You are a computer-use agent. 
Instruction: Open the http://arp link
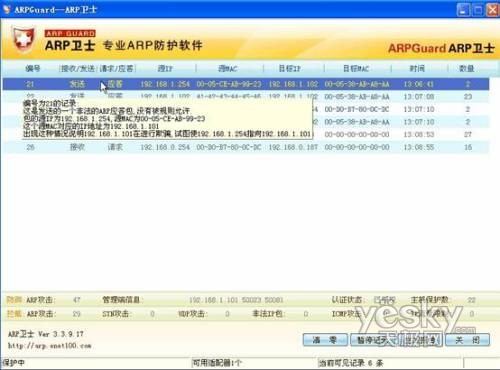point(50,346)
